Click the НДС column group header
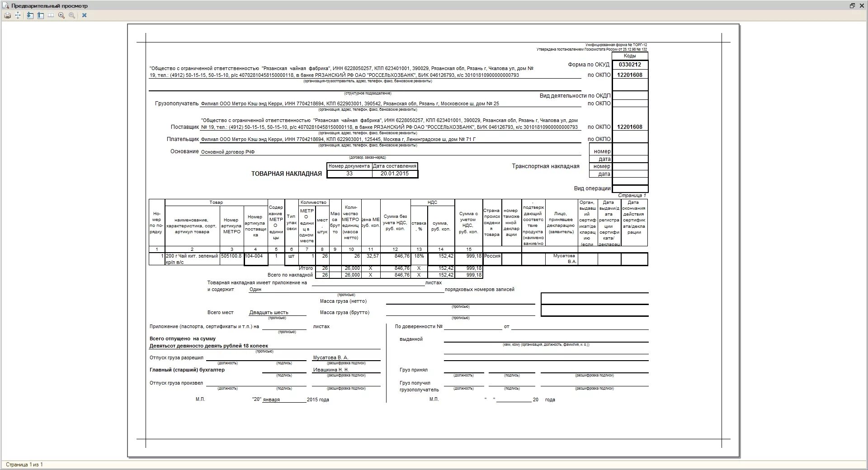Image resolution: width=868 pixels, height=470 pixels. (432, 202)
